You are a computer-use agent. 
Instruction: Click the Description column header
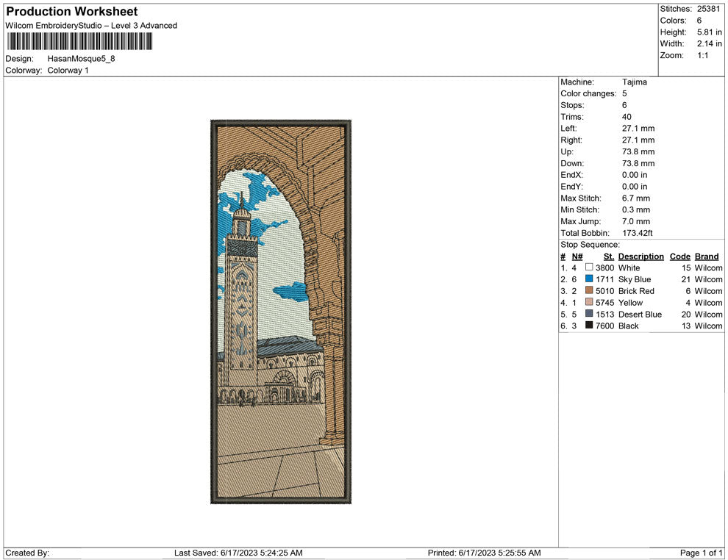(640, 256)
